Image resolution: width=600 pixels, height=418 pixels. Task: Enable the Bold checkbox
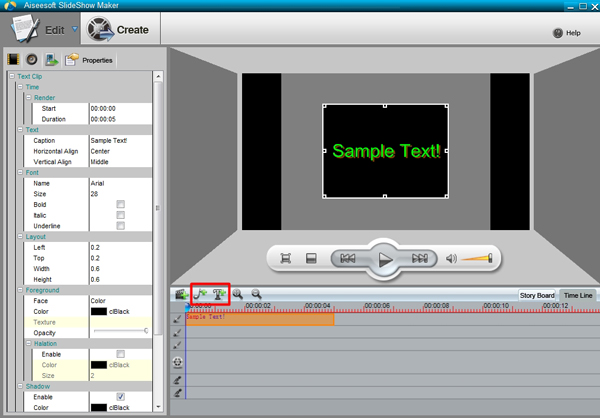pyautogui.click(x=120, y=204)
